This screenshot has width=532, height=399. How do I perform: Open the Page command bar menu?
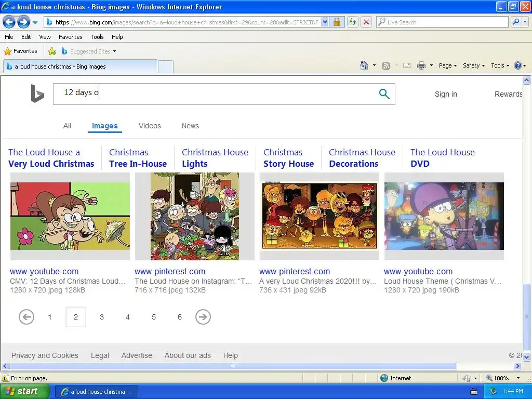(447, 65)
